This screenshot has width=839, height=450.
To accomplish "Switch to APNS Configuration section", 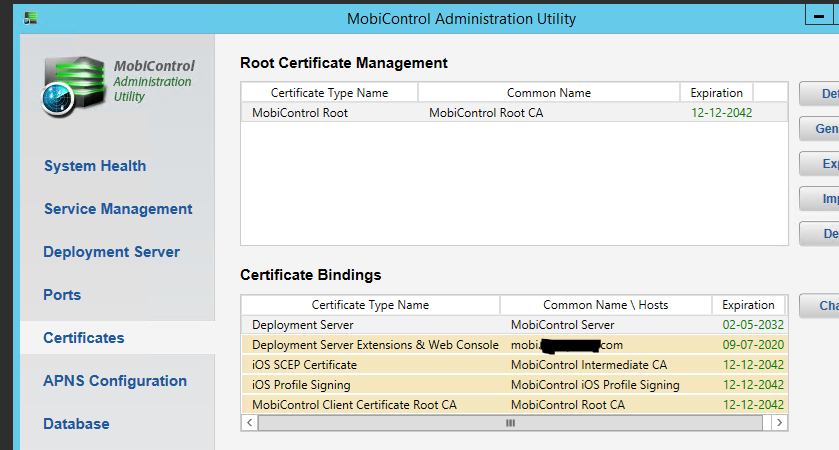I will click(x=115, y=381).
